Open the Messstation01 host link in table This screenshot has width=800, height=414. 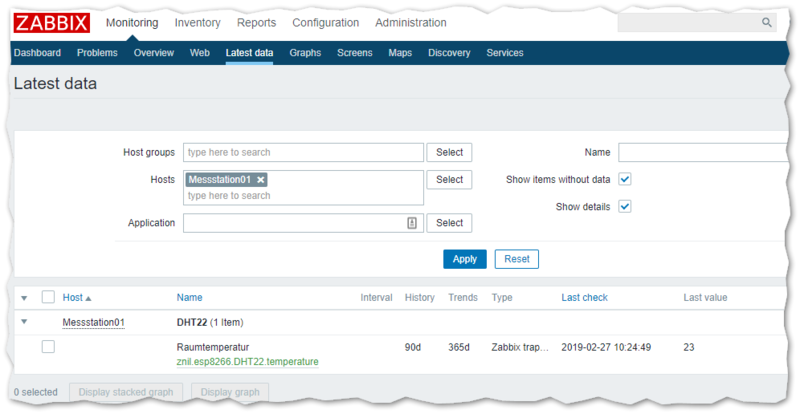[93, 322]
